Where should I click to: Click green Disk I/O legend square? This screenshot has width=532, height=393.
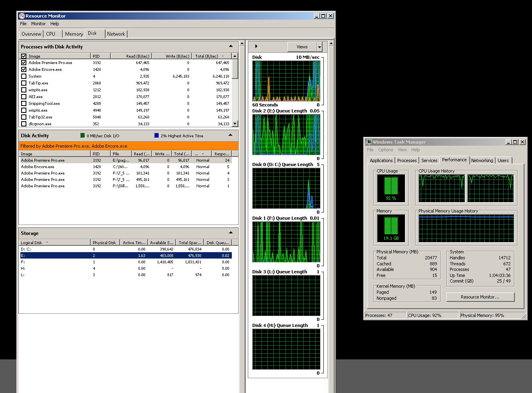coord(83,136)
